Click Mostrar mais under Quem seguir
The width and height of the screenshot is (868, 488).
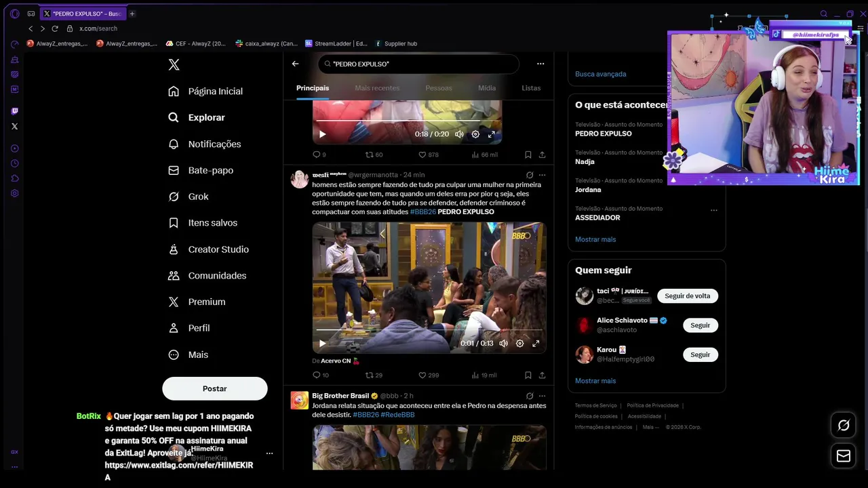pos(595,381)
